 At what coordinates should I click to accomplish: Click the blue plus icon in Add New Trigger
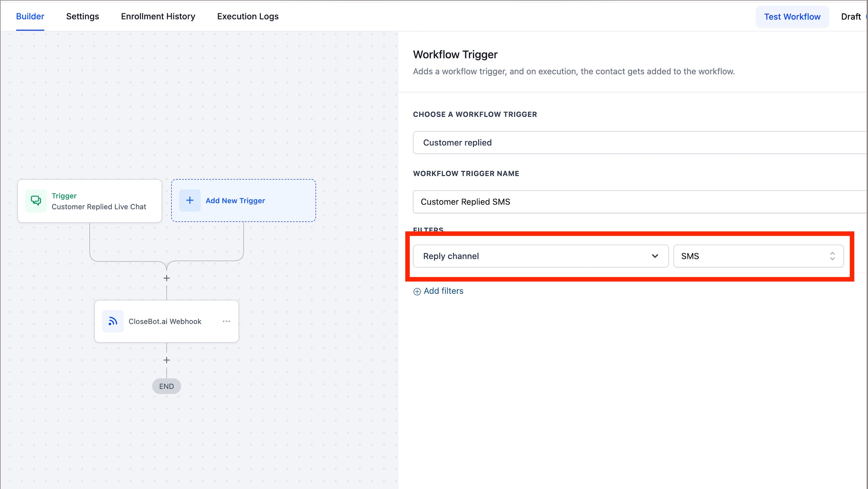click(x=190, y=200)
